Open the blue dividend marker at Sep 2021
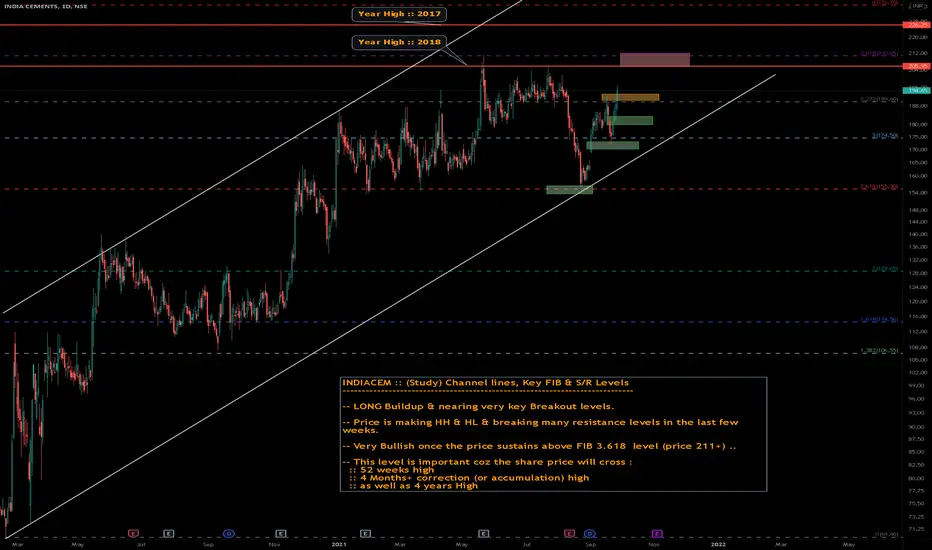The width and height of the screenshot is (932, 550). pos(590,533)
